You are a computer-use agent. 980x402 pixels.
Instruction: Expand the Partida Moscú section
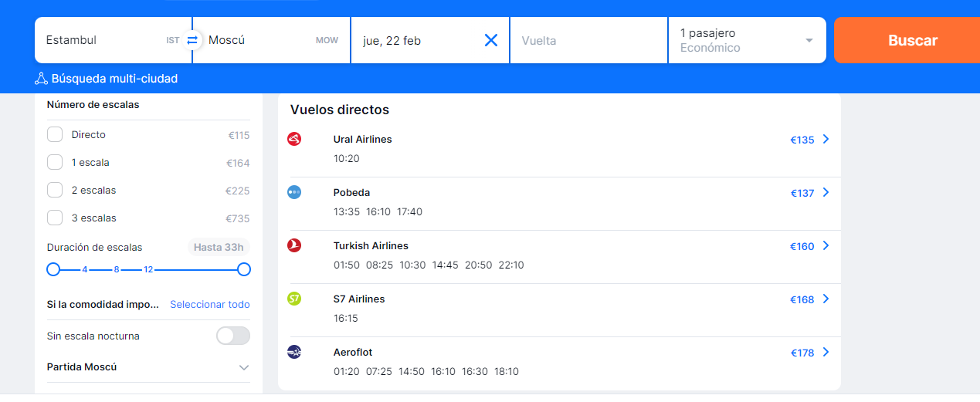[148, 367]
